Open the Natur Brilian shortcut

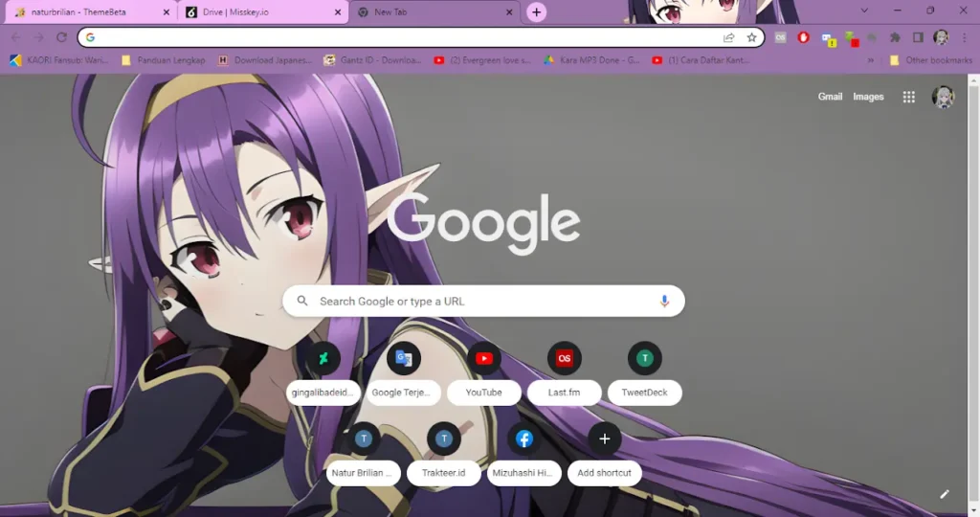[x=363, y=454]
